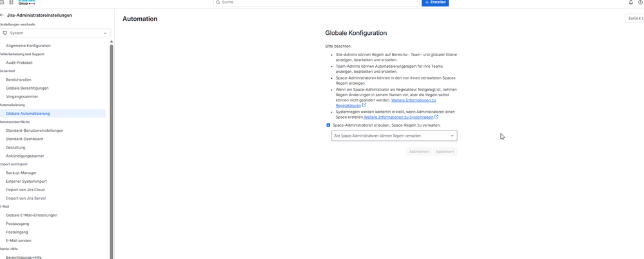Click the external link icon after Systemregeln
The height and width of the screenshot is (259, 644).
pos(436,117)
